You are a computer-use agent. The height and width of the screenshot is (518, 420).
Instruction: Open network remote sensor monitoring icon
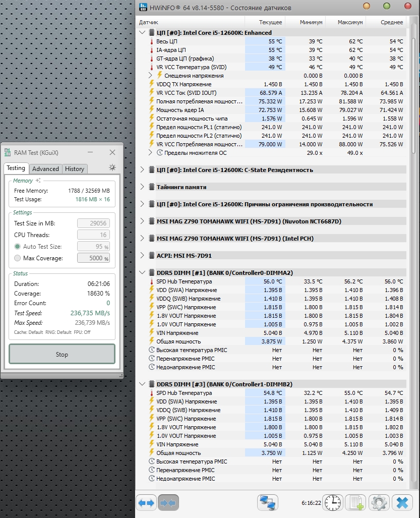[x=267, y=503]
